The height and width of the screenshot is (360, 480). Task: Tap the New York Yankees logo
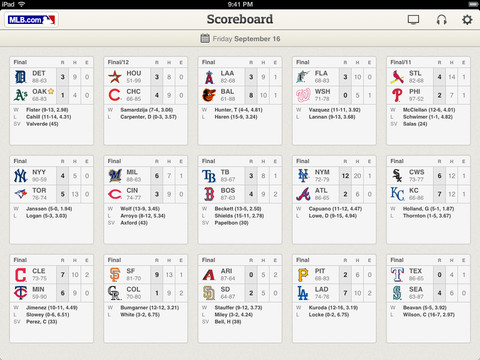20,176
